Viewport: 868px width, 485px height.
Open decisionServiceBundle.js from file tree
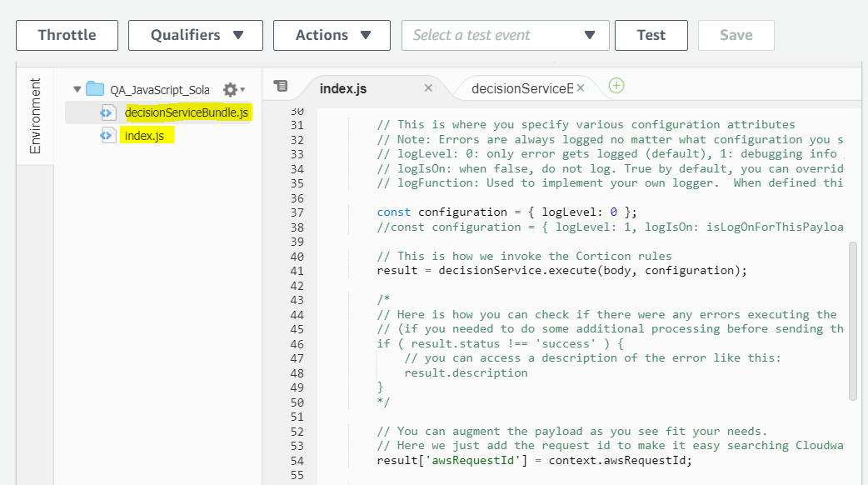187,112
